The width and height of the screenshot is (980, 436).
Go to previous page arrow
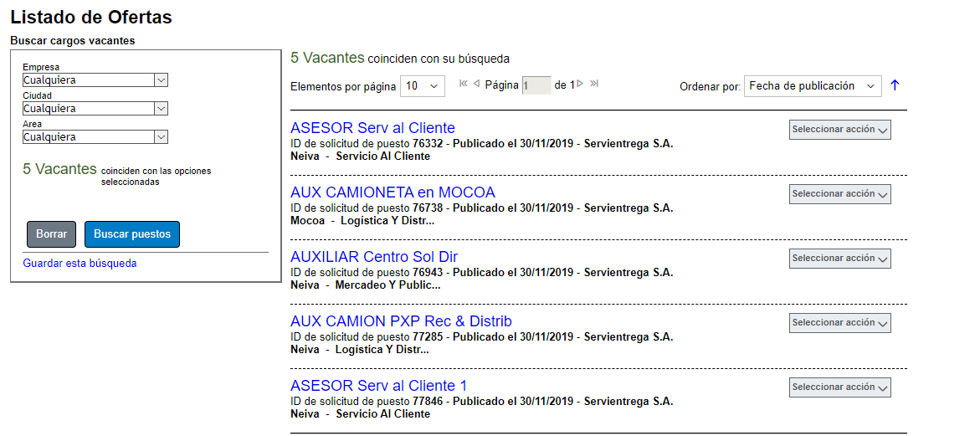click(x=476, y=84)
